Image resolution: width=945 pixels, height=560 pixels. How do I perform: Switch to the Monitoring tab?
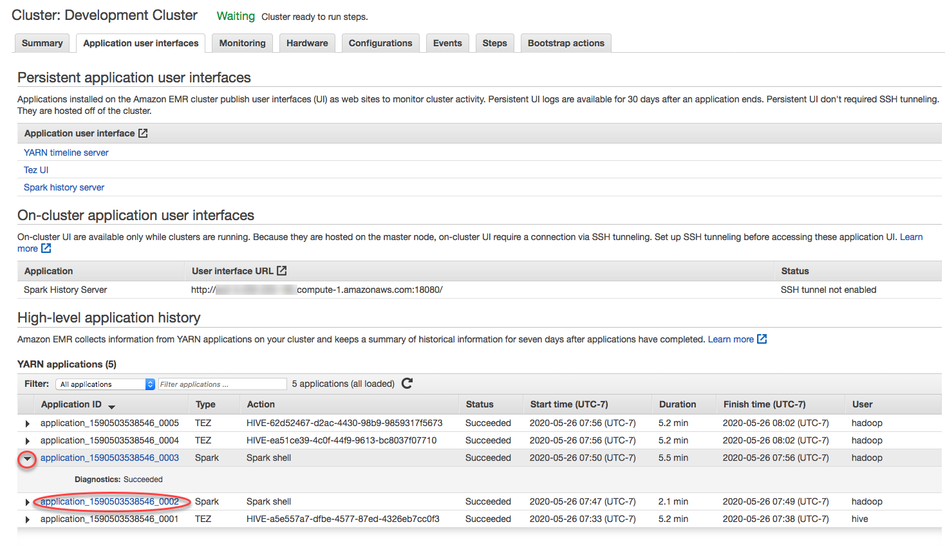point(242,43)
